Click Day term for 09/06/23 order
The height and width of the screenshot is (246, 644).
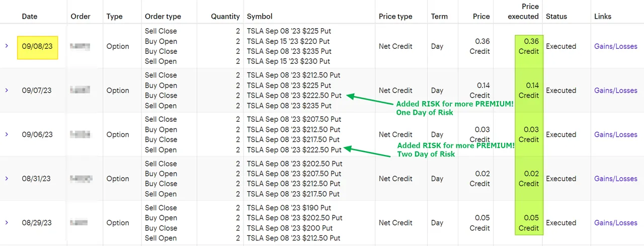tap(437, 135)
